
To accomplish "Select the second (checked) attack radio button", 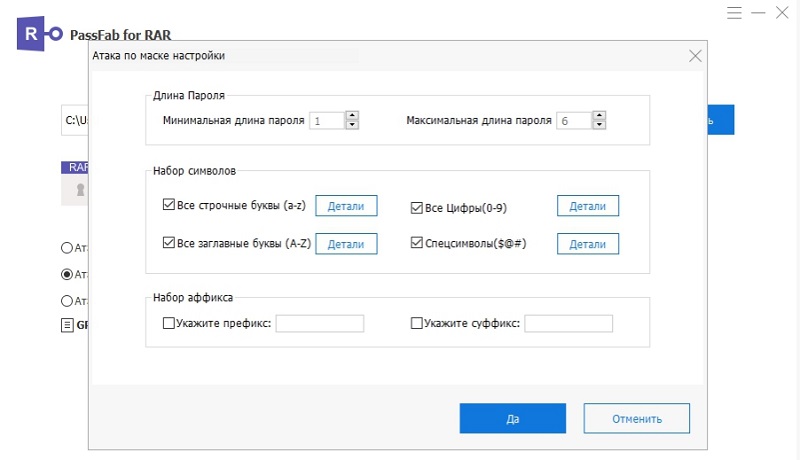I will coord(67,274).
